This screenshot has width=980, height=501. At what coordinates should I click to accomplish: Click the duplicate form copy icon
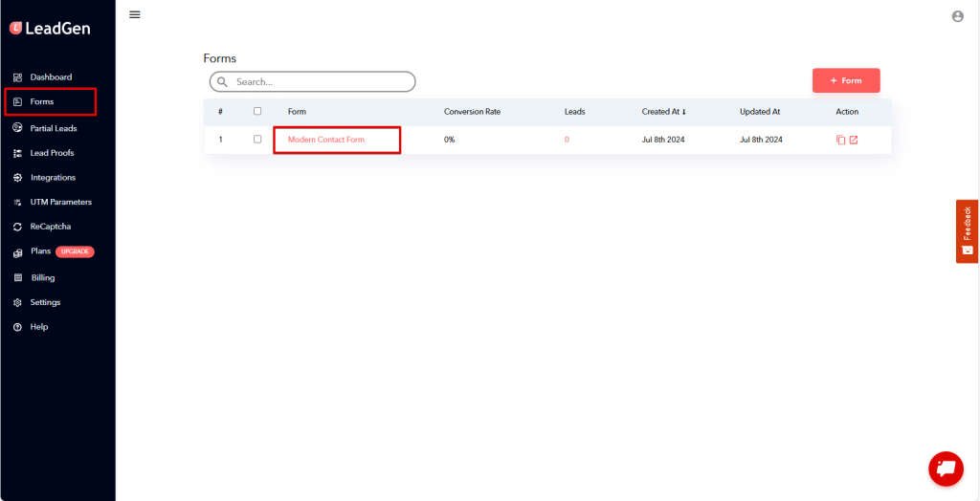click(x=840, y=140)
